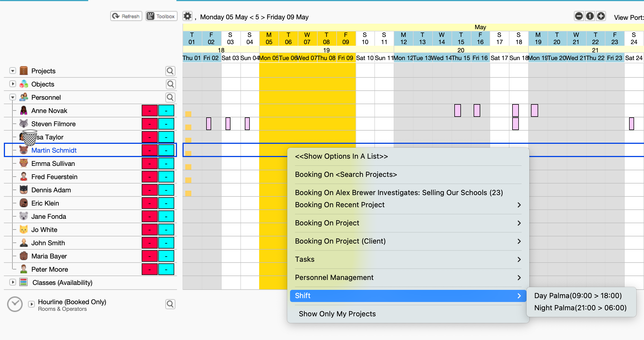Toggle the red minus box for Peter Moore
Screen dimensions: 644x340
149,269
